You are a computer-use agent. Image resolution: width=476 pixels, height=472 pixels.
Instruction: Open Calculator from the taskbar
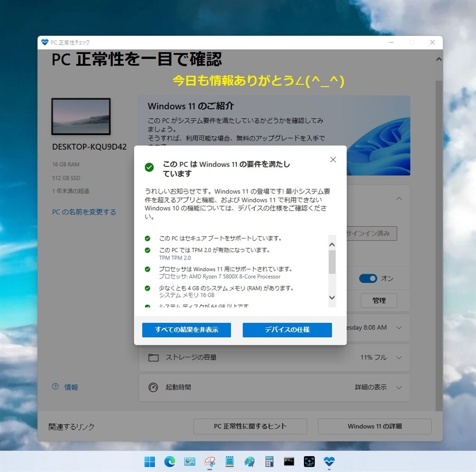pyautogui.click(x=269, y=462)
